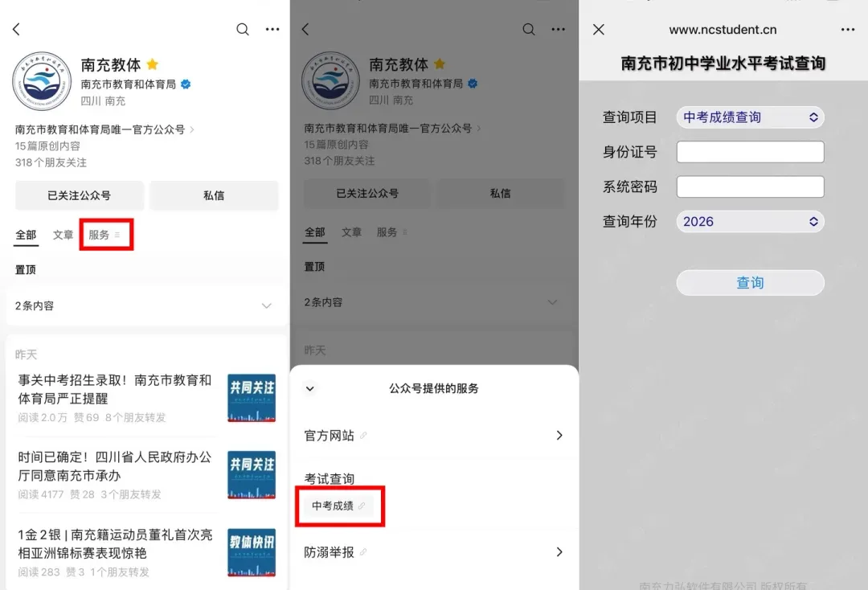Click chevron next to 防溺举报
The height and width of the screenshot is (590, 868).
[x=559, y=551]
